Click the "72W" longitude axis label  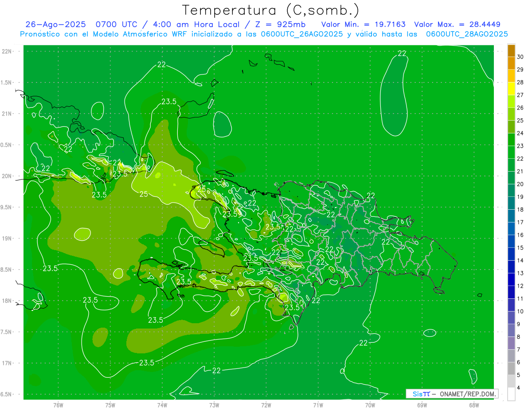[x=266, y=405]
